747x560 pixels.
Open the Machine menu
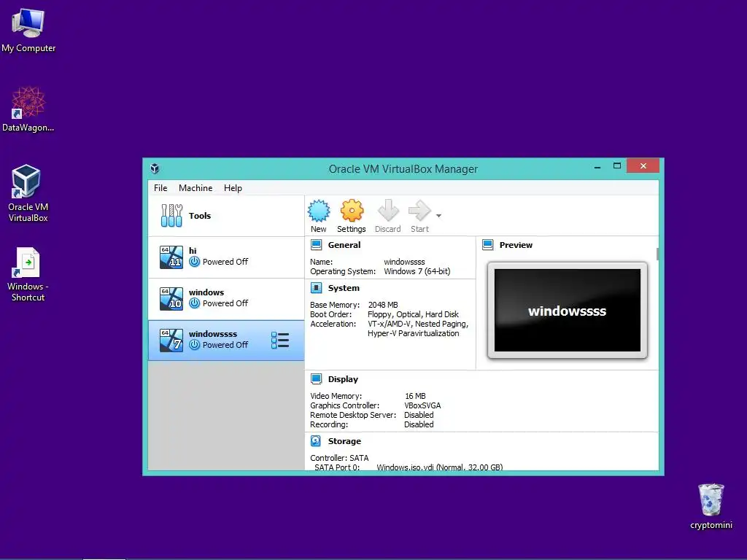[x=196, y=188]
